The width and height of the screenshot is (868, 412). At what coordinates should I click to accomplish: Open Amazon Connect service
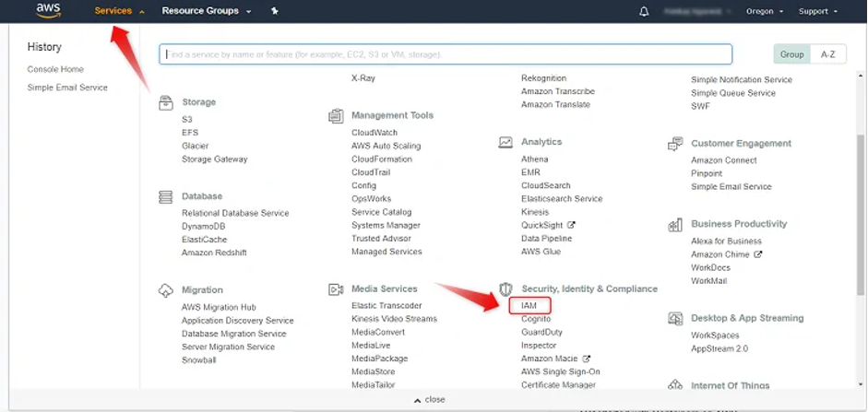[x=724, y=160]
